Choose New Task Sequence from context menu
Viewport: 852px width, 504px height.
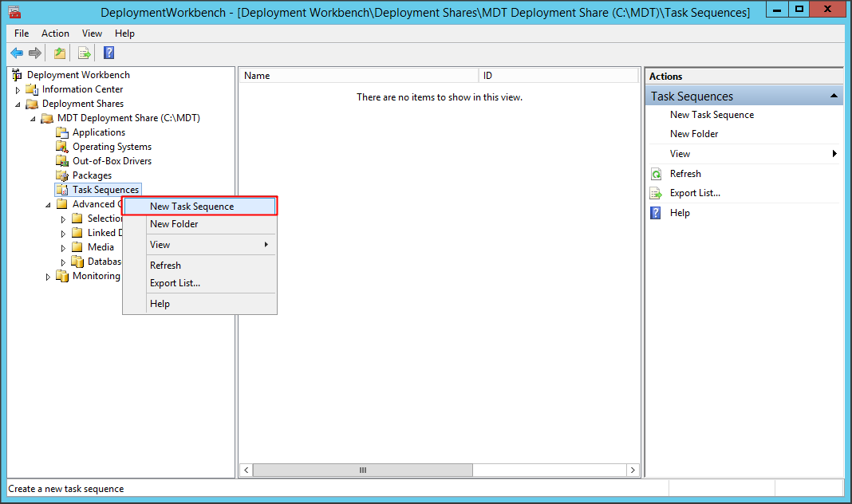coord(191,207)
